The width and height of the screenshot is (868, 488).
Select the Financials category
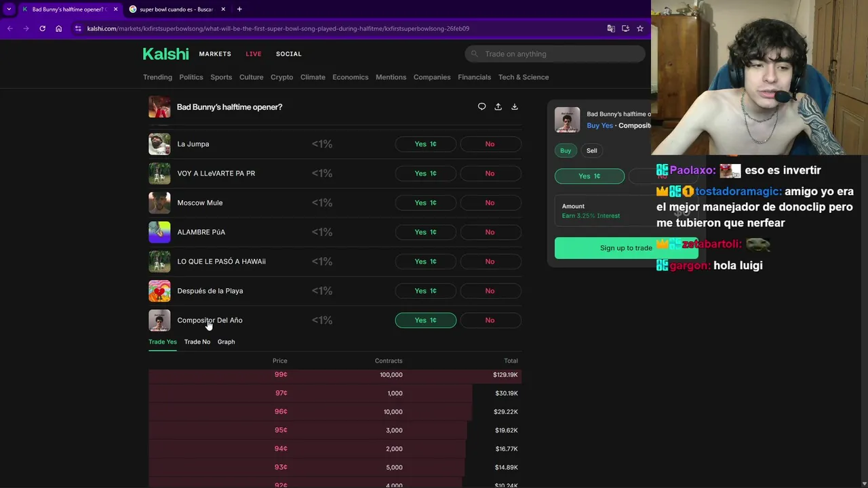(x=474, y=77)
